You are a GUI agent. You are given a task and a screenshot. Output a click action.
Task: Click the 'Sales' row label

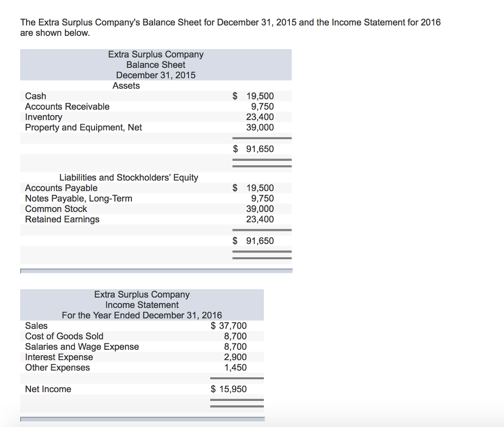[x=36, y=326]
